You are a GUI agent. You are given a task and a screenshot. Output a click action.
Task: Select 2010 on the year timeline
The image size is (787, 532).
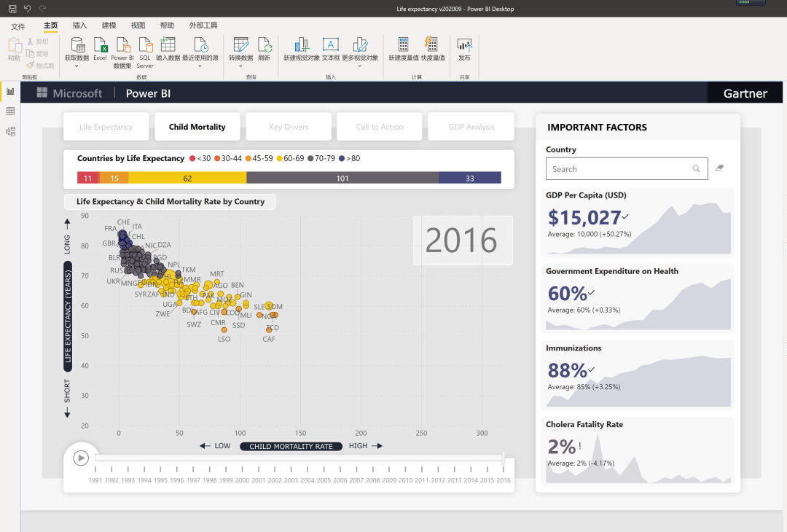[x=405, y=480]
